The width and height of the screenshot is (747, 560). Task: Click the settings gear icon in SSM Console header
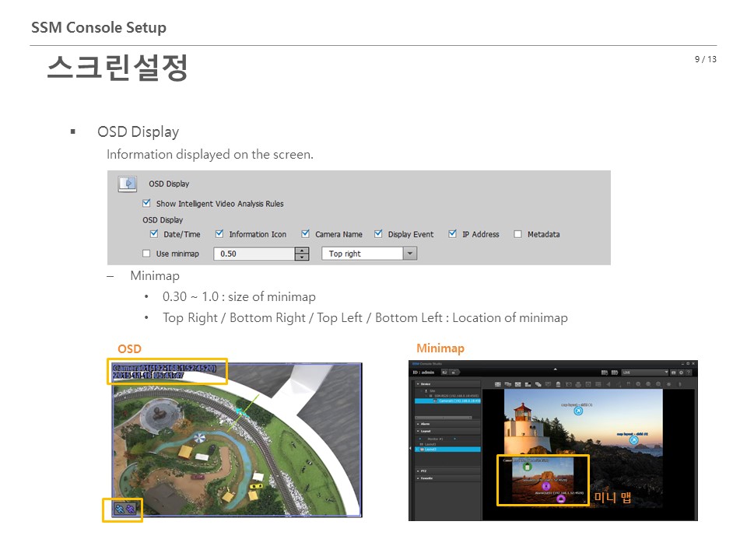tap(682, 373)
